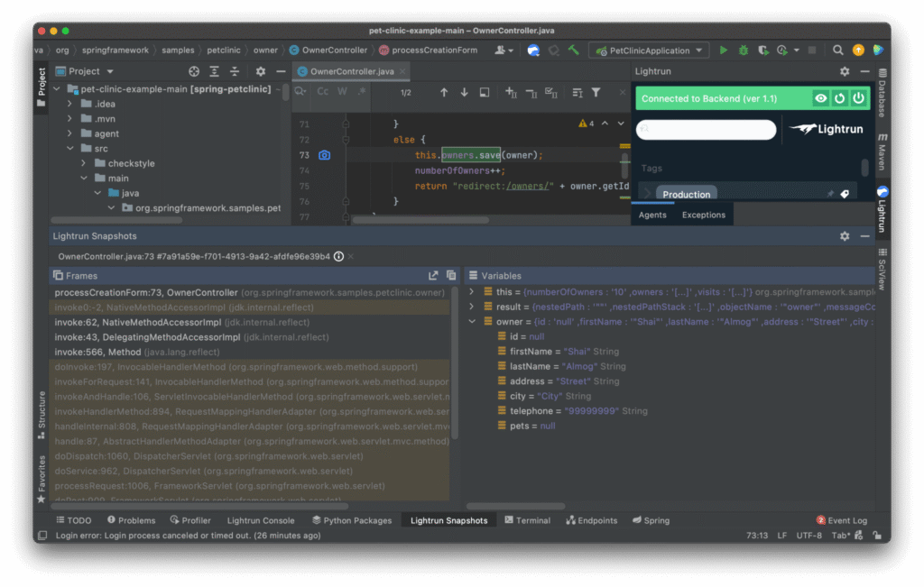Enable whole words matching in search
The image size is (924, 587).
tap(341, 91)
